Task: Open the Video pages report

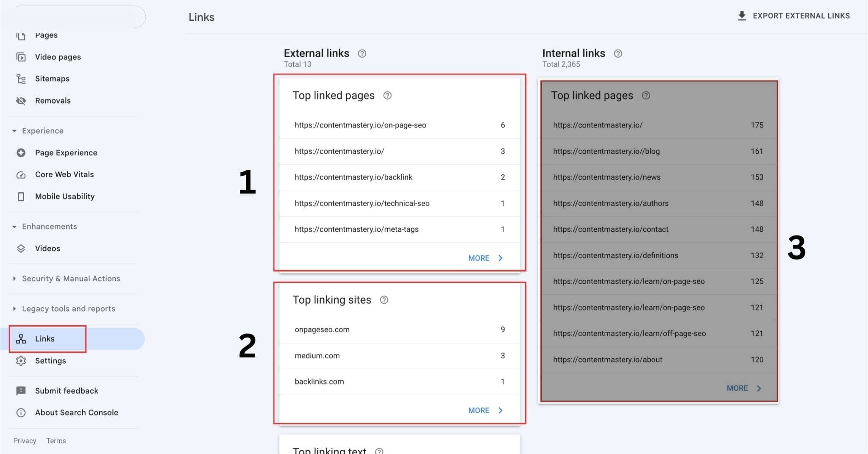Action: (58, 57)
